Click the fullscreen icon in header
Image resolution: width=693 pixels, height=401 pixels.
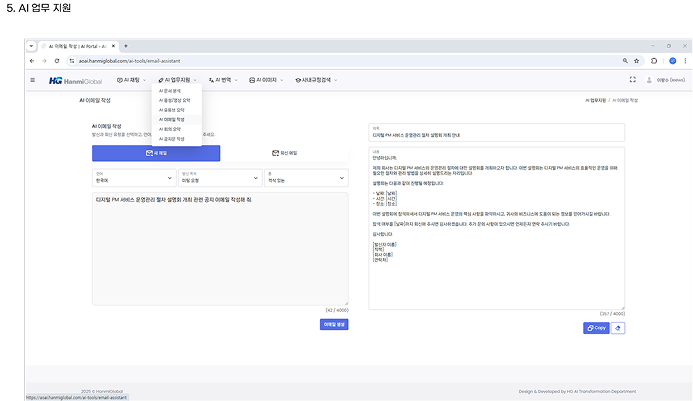coord(632,79)
